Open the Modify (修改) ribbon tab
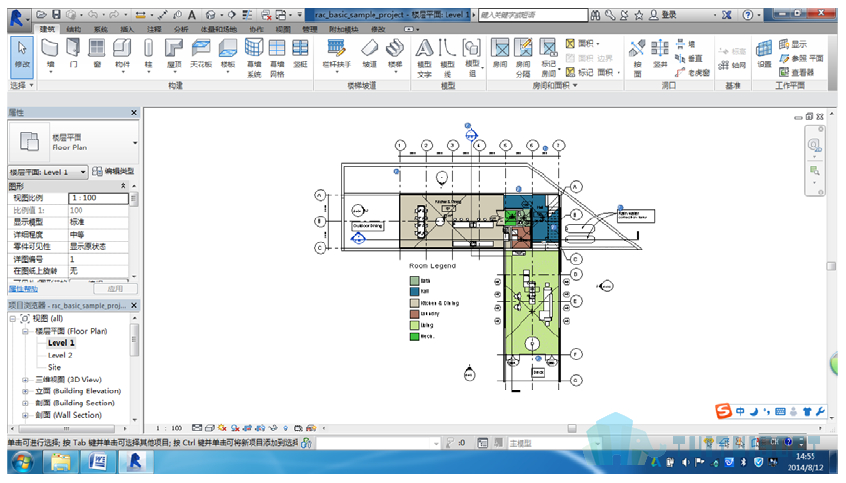The height and width of the screenshot is (483, 846). (x=378, y=29)
